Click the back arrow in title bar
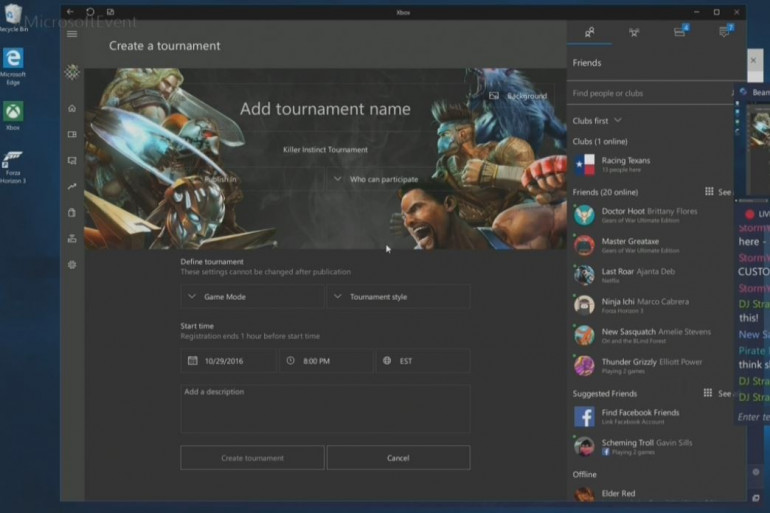The image size is (770, 513). 71,12
